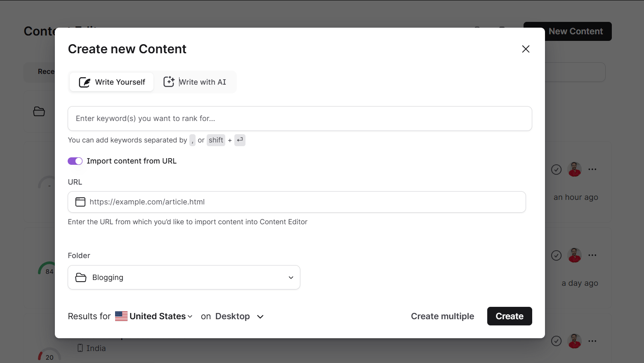Click the keywords input field
This screenshot has height=363, width=644.
coord(300,119)
